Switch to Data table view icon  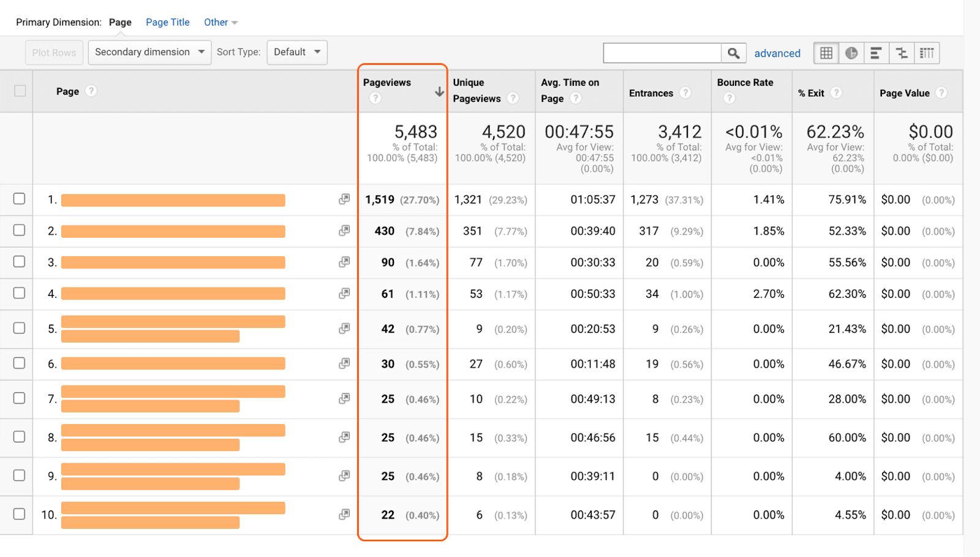(826, 53)
